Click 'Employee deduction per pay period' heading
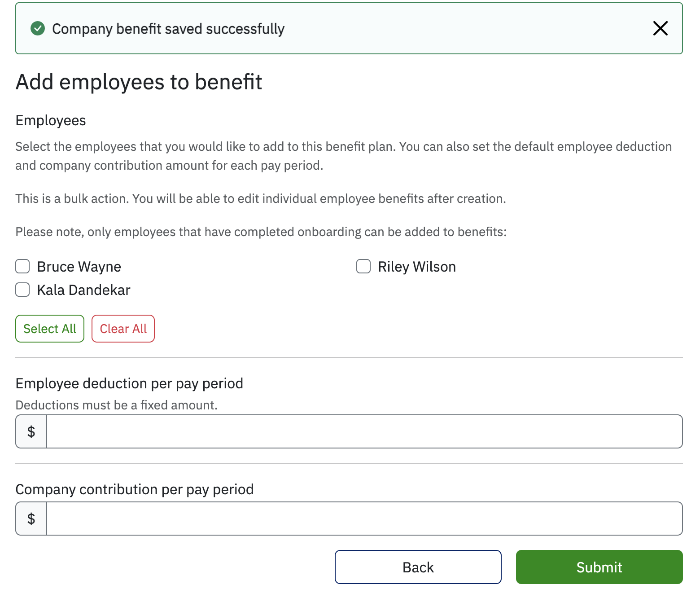The image size is (700, 589). 129,383
